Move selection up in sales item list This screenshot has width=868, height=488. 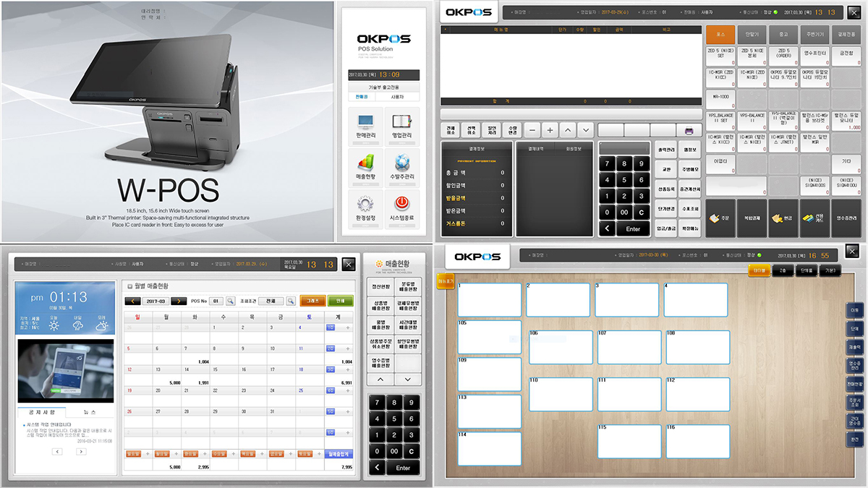[x=568, y=130]
